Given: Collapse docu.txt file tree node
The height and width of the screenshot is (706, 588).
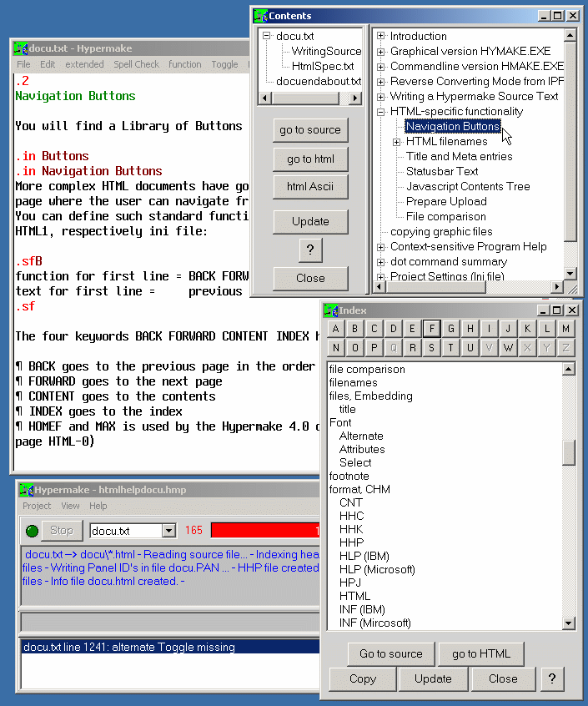Looking at the screenshot, I should coord(267,36).
